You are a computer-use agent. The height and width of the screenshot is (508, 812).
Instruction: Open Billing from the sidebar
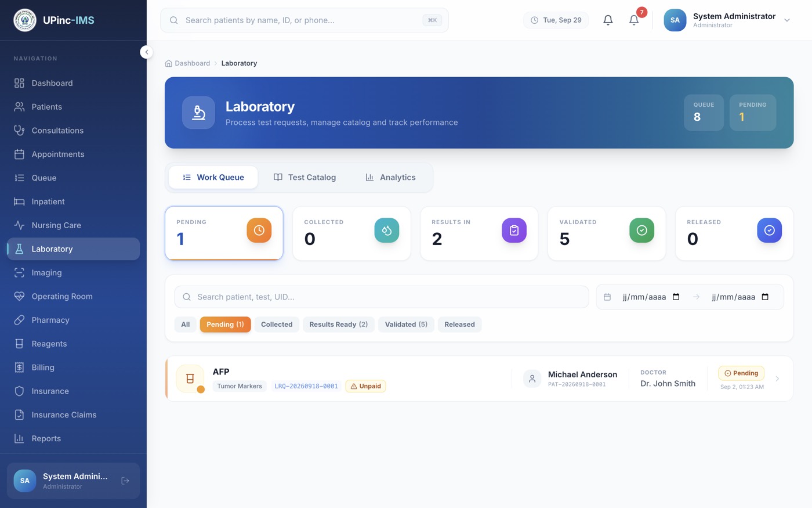pyautogui.click(x=73, y=368)
